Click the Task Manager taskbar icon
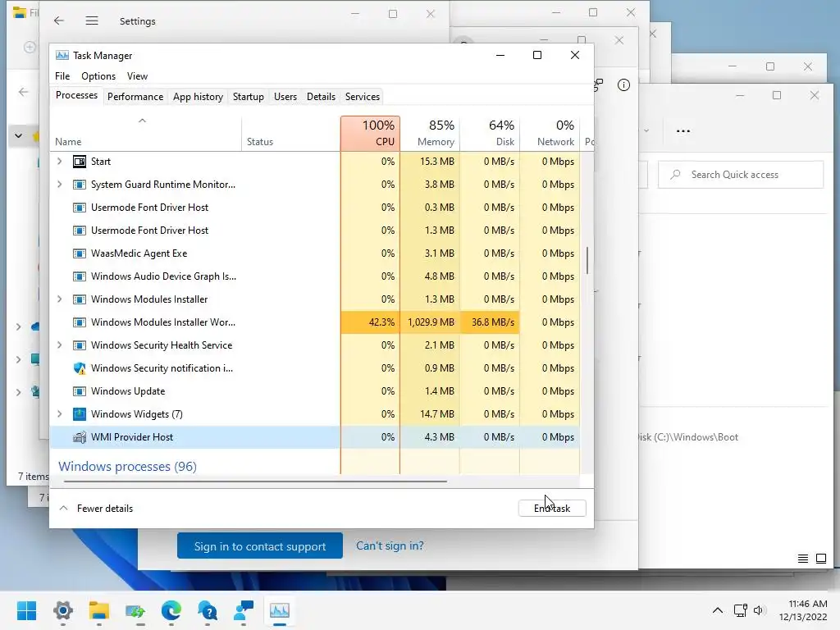840x630 pixels. 280,610
